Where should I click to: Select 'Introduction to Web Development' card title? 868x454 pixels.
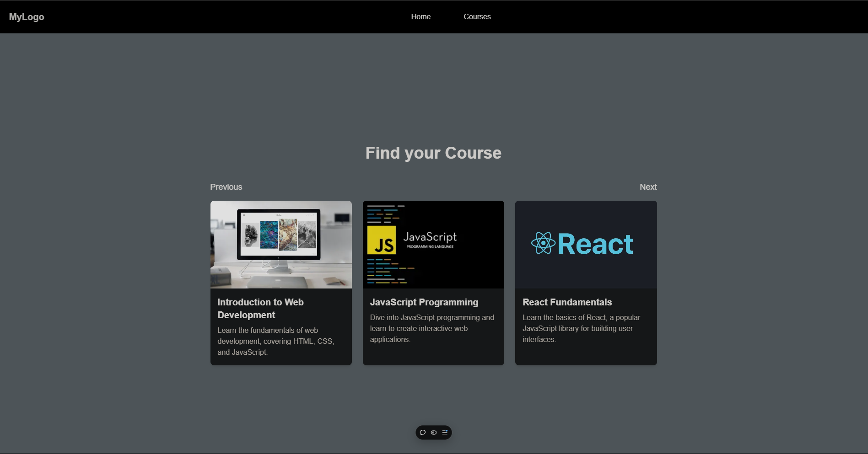260,309
